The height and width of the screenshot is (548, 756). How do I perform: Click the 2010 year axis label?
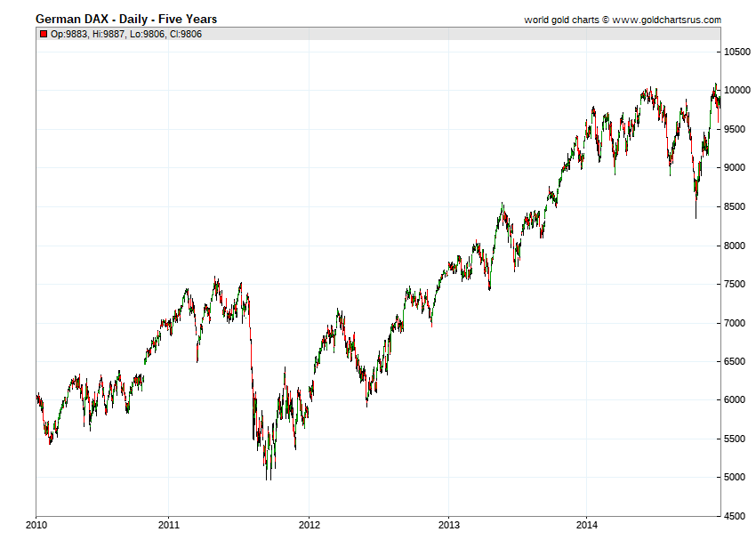36,525
